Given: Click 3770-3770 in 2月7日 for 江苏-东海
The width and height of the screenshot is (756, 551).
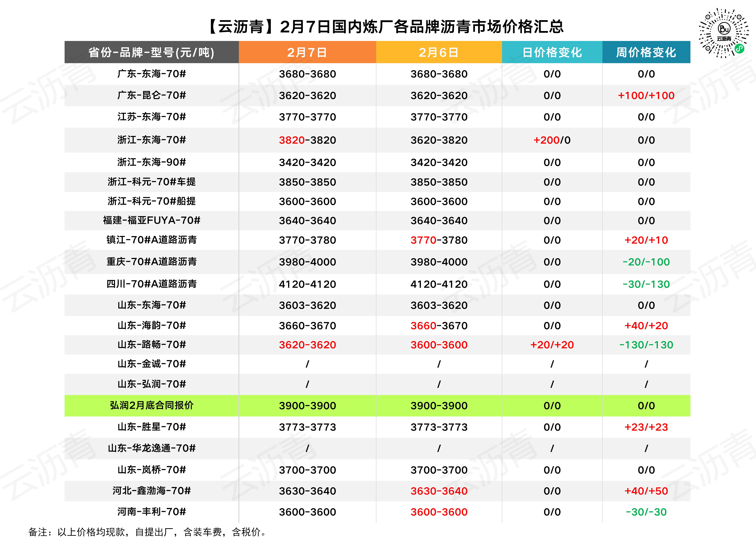Looking at the screenshot, I should (307, 117).
